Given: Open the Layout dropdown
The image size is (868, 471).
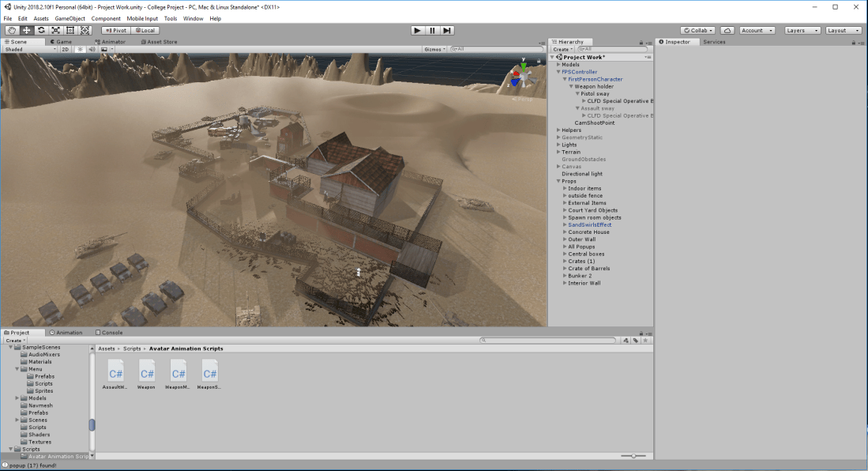Looking at the screenshot, I should coord(843,31).
